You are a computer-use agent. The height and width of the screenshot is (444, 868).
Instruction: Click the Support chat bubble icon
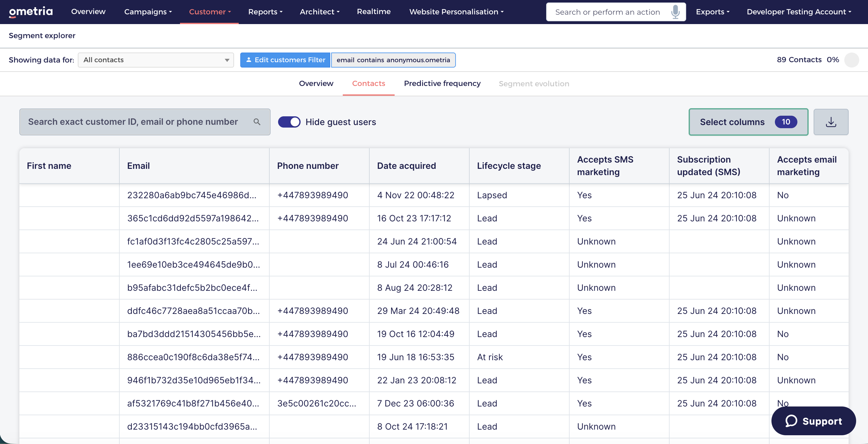pyautogui.click(x=791, y=421)
